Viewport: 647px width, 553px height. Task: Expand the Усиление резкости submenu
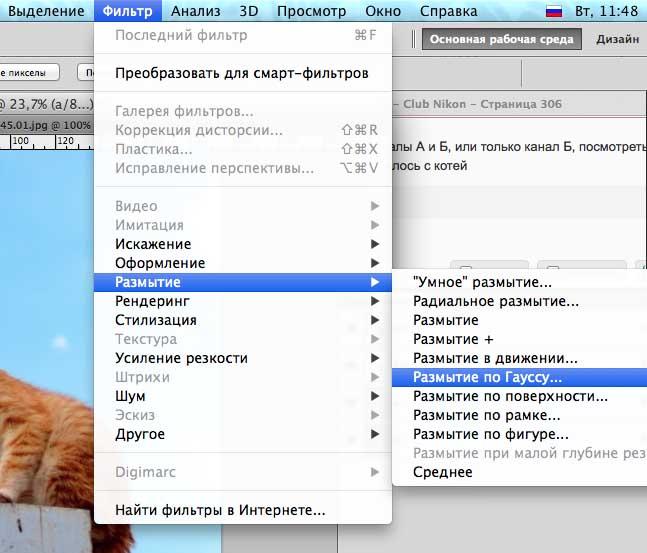click(243, 358)
